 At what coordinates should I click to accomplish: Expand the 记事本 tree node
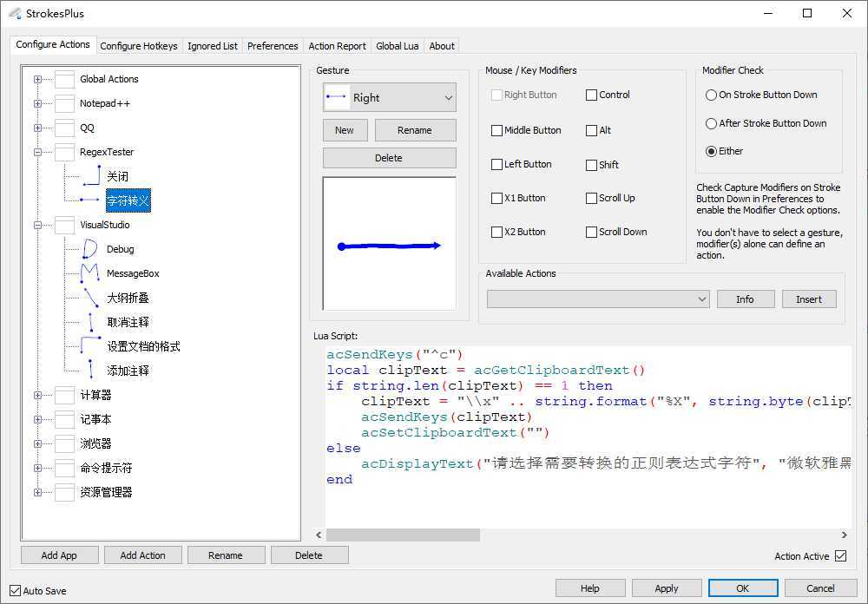pos(37,420)
